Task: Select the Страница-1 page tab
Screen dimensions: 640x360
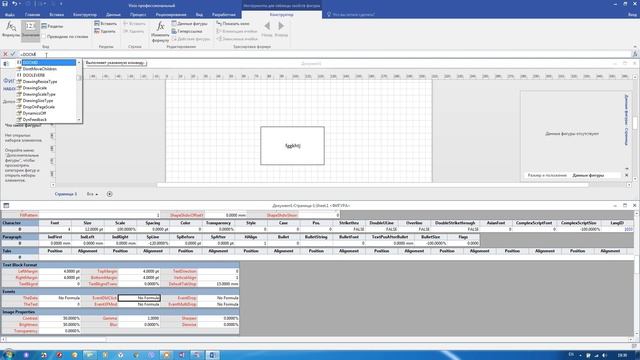Action: coord(66,194)
